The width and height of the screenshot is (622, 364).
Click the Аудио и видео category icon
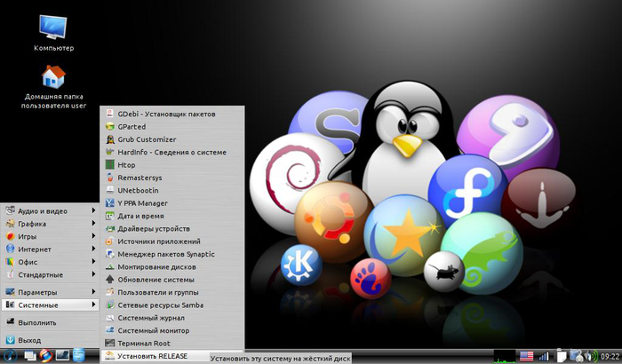[x=10, y=210]
